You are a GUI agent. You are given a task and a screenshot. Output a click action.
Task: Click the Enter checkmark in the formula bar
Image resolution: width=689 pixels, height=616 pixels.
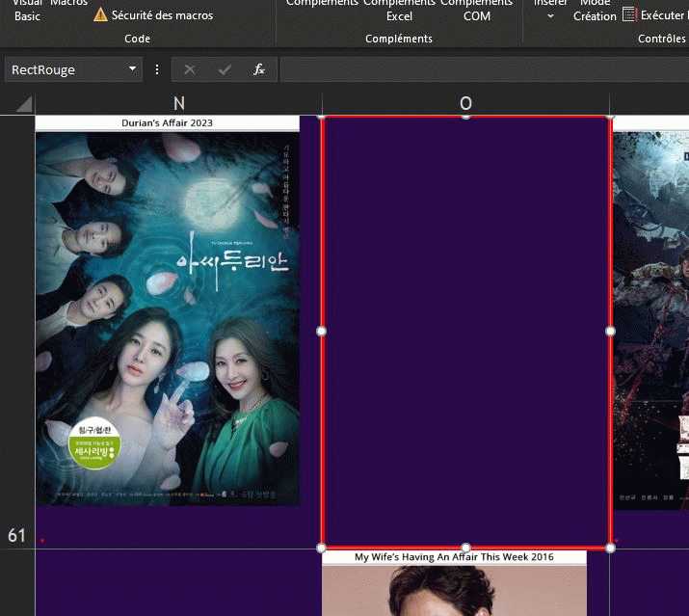225,70
